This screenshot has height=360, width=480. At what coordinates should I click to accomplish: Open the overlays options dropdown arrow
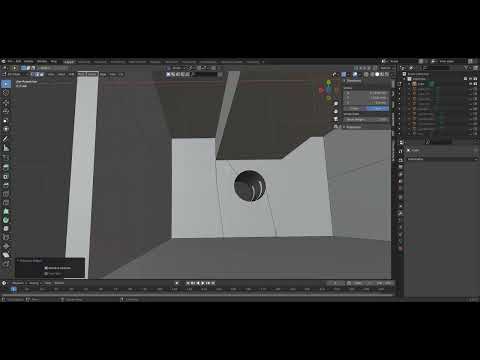[x=360, y=74]
